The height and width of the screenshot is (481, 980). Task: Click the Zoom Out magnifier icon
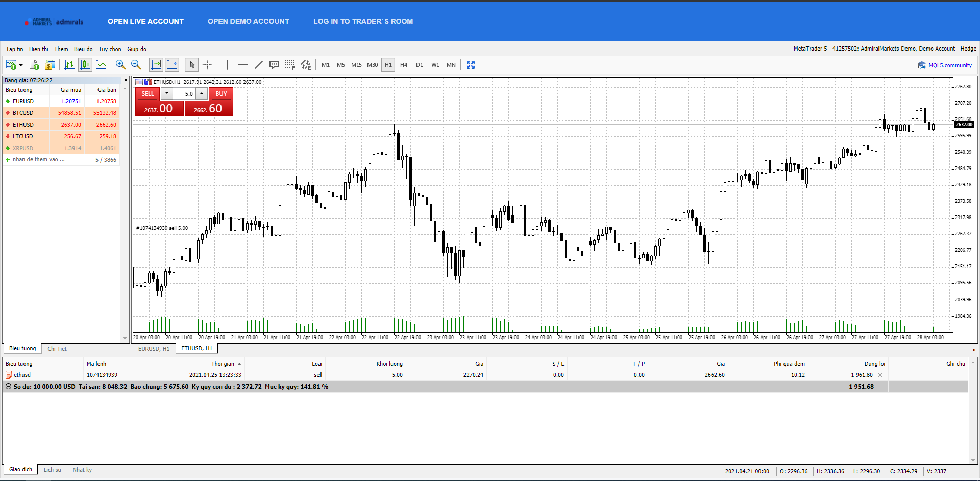(136, 65)
